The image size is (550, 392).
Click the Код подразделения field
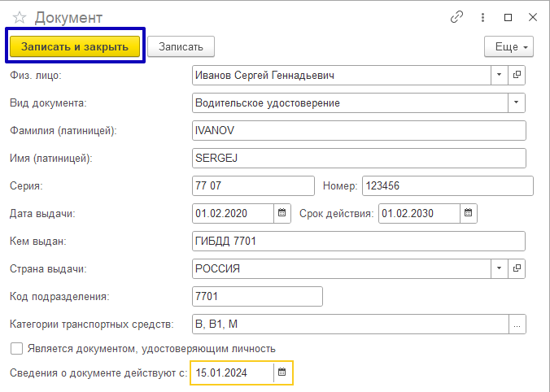pyautogui.click(x=256, y=296)
